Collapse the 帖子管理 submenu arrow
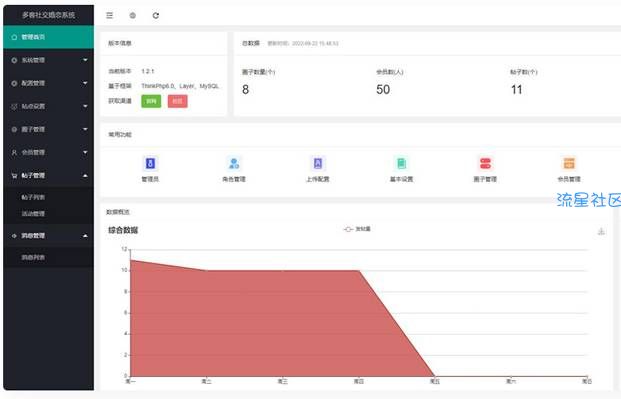The width and height of the screenshot is (621, 399). (85, 176)
